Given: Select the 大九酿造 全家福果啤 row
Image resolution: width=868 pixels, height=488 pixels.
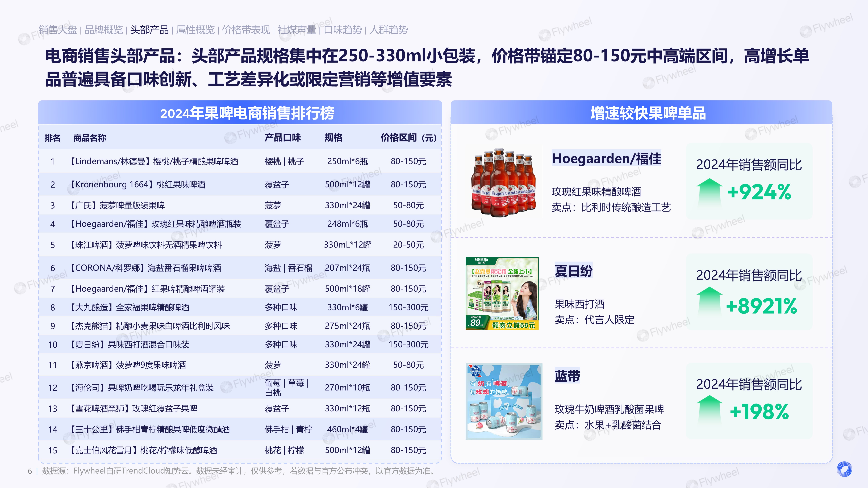Looking at the screenshot, I should click(x=240, y=308).
